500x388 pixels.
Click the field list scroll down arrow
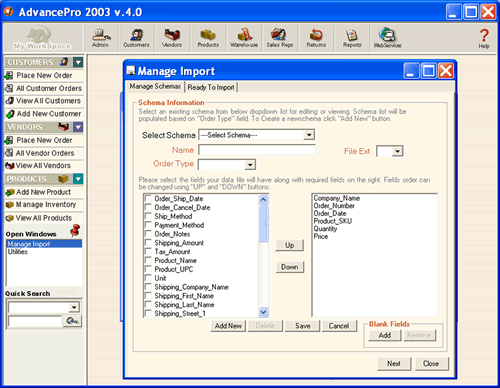coord(263,312)
